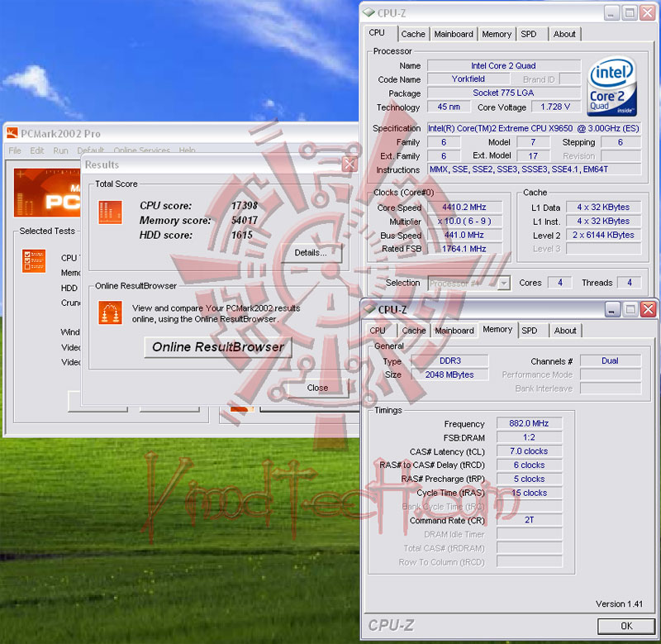This screenshot has height=644, width=661.
Task: Click the Specification X9650 text field
Action: [534, 128]
